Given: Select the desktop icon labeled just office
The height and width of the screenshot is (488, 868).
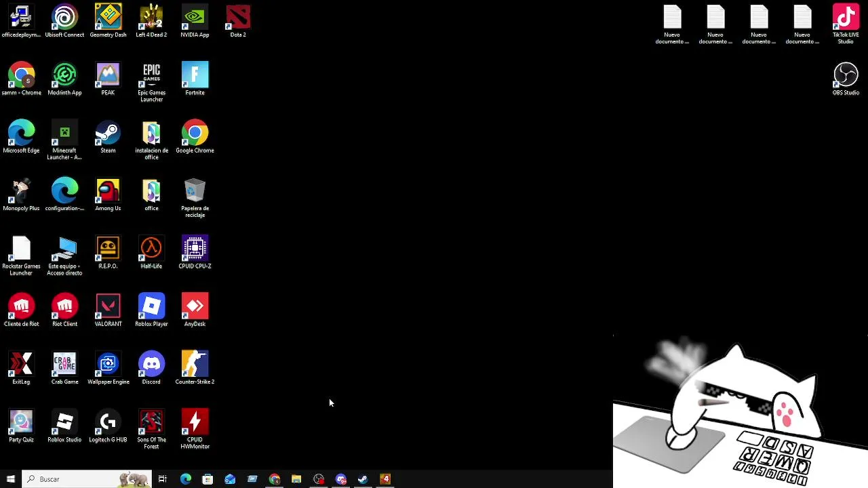Looking at the screenshot, I should pos(151,195).
